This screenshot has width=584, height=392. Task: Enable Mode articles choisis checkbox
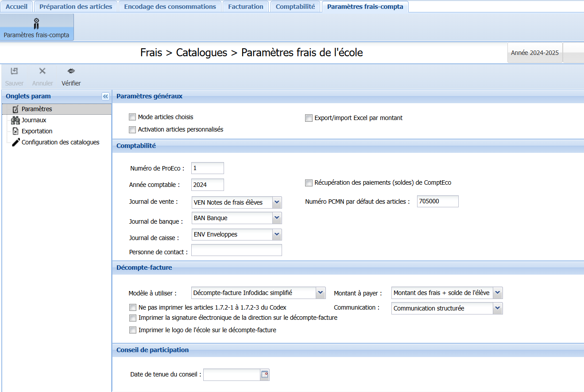point(132,117)
